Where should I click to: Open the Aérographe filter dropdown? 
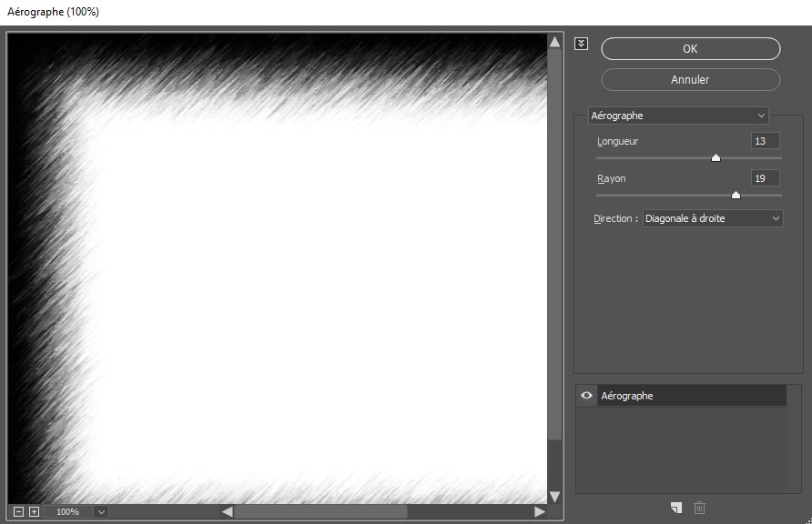point(678,116)
